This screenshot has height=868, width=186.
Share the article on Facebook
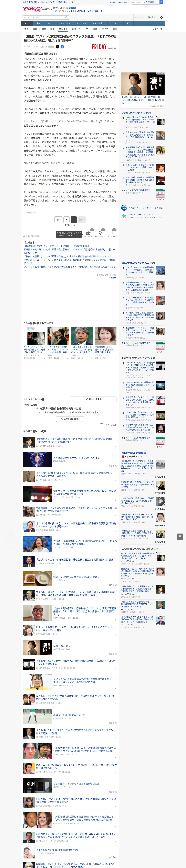pyautogui.click(x=62, y=47)
